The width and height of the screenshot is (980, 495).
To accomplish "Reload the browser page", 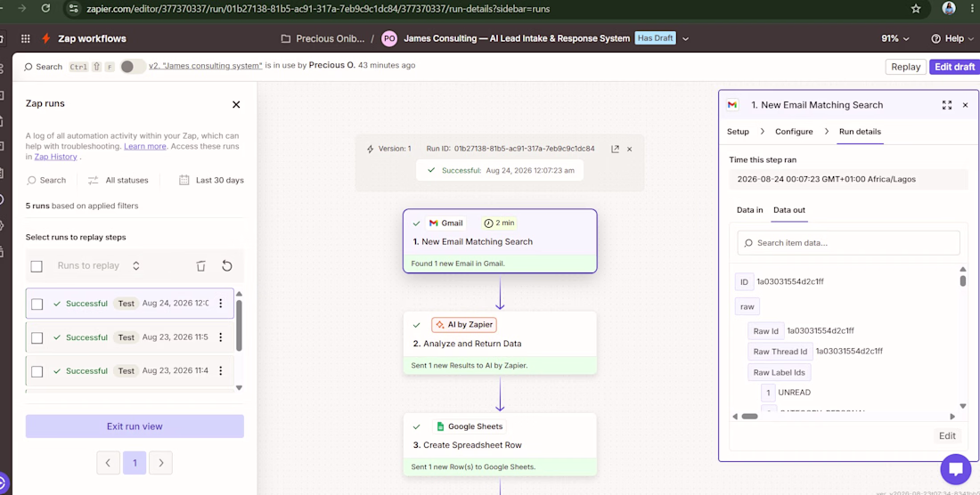I will pos(45,9).
